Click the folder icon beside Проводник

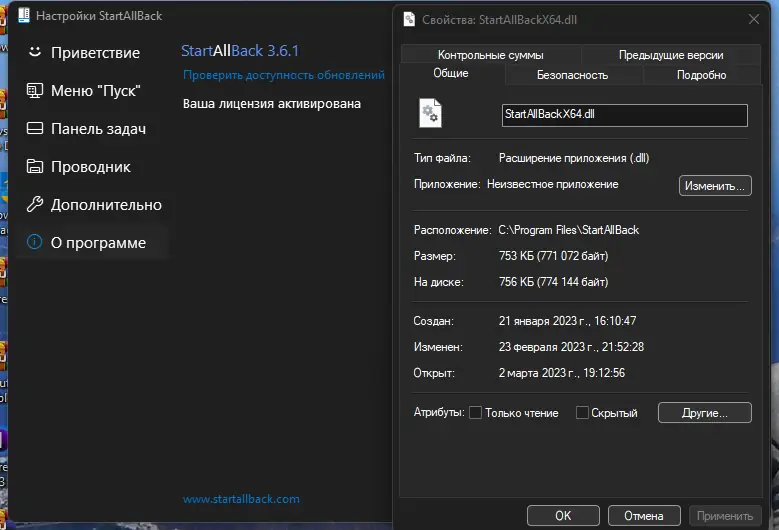click(x=34, y=166)
